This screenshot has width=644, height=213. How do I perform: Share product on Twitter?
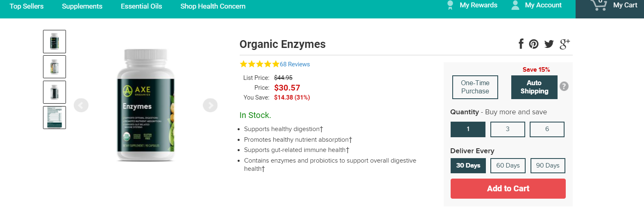[x=549, y=44]
